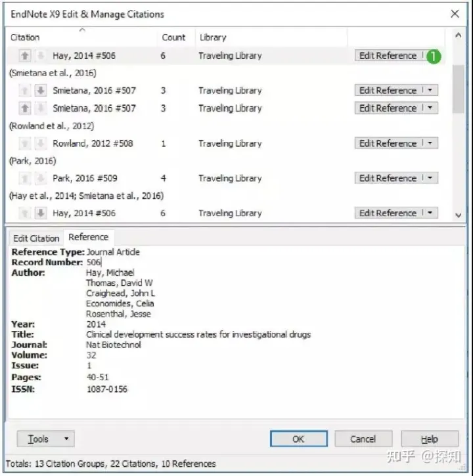Click the Reference Type value Journal Article
Viewport: 473px width, 476px height.
113,252
